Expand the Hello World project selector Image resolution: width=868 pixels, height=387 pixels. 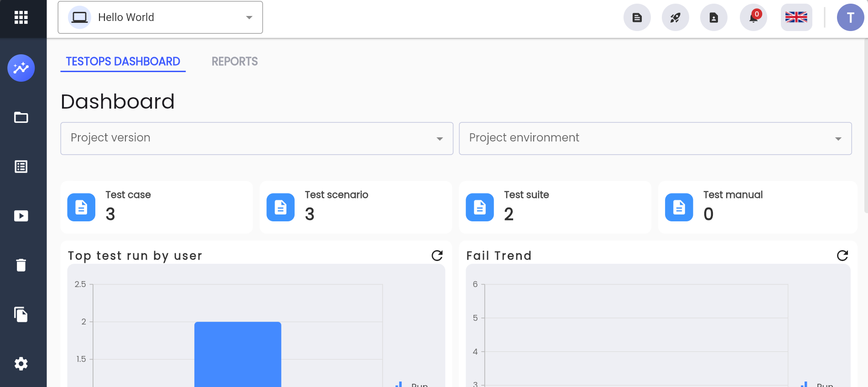click(x=160, y=17)
